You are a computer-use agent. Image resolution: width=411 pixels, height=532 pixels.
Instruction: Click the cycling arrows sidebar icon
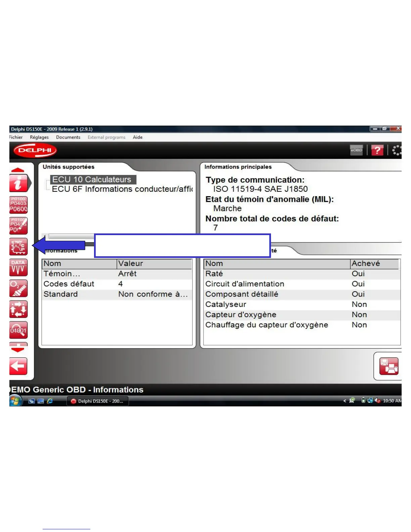click(18, 309)
